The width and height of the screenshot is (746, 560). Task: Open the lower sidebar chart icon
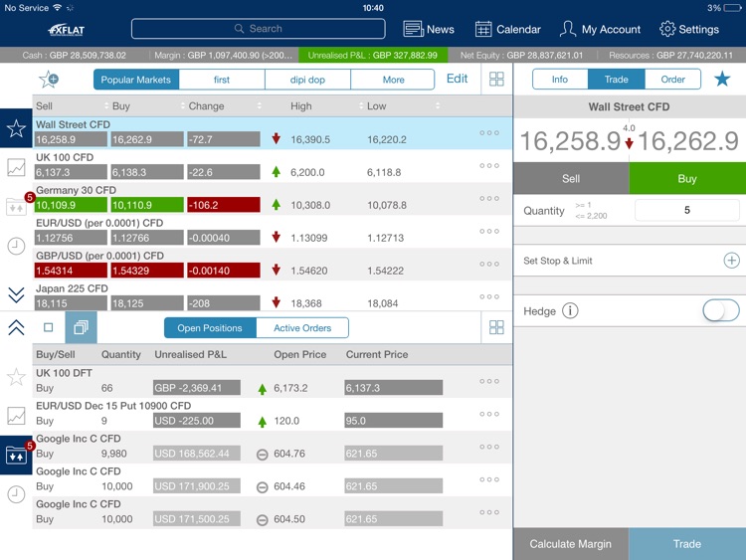click(x=16, y=416)
